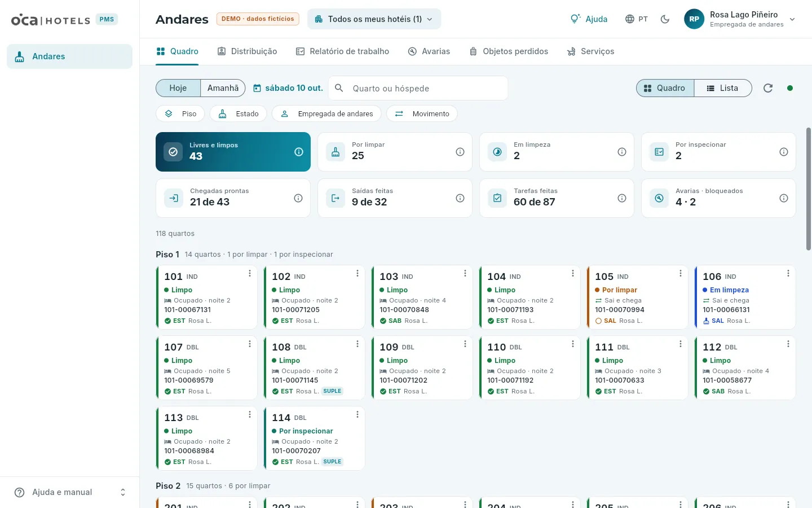
Task: Open three-dot menu for room 112
Action: [788, 344]
